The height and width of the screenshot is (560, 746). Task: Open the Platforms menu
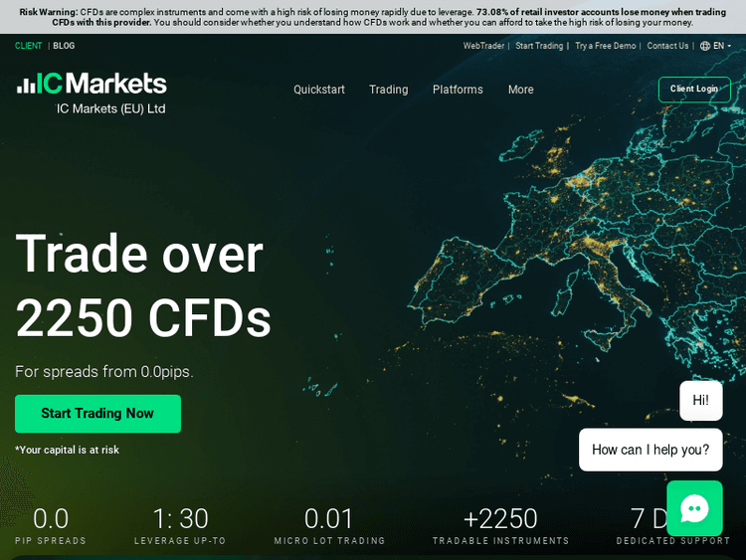[x=458, y=90]
